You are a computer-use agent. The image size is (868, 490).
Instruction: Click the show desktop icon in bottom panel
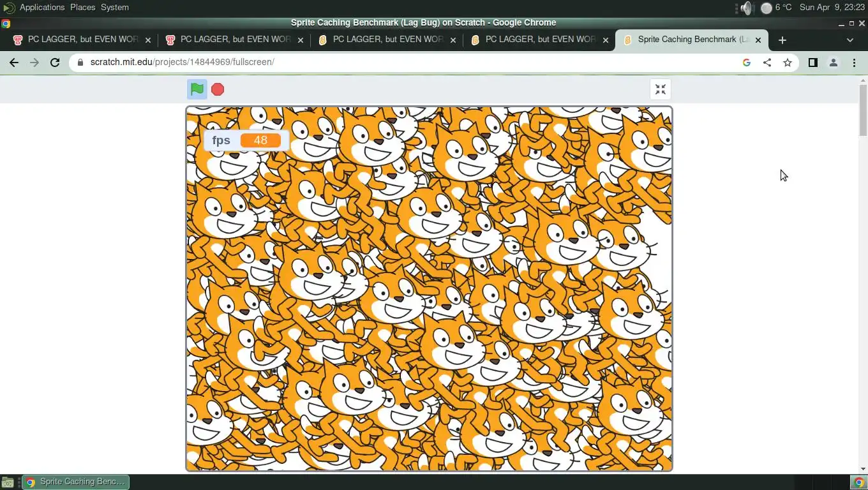pos(8,482)
